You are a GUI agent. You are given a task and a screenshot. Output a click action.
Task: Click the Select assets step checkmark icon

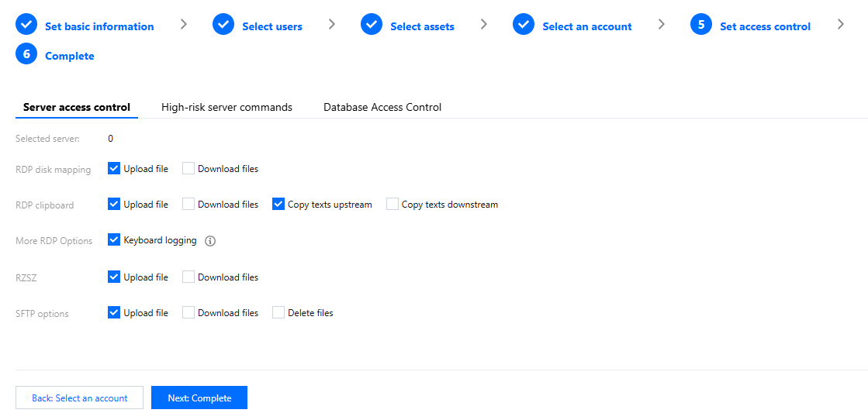click(x=372, y=26)
